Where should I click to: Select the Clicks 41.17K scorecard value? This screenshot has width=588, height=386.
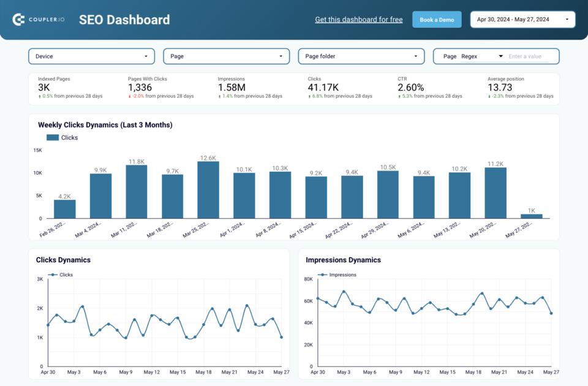point(323,88)
